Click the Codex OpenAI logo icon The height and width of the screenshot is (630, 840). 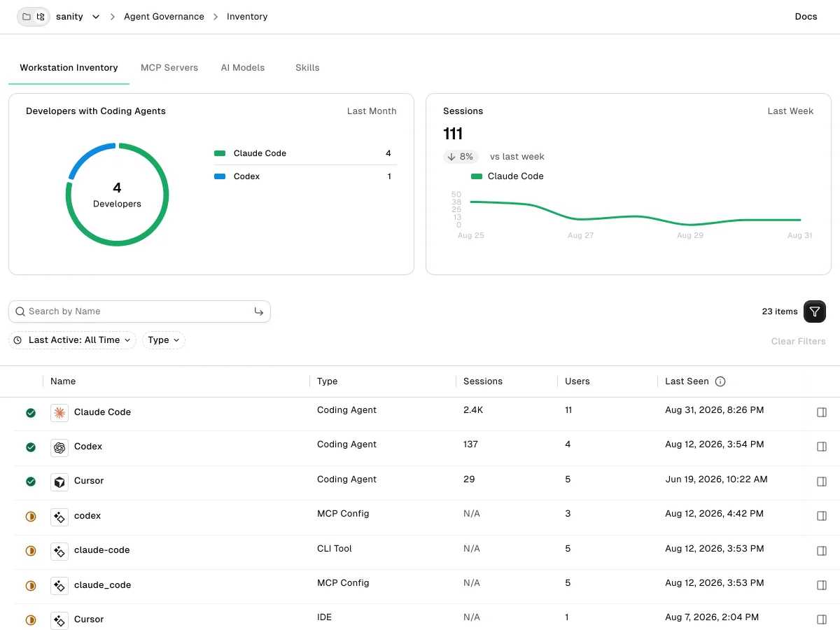click(x=59, y=447)
